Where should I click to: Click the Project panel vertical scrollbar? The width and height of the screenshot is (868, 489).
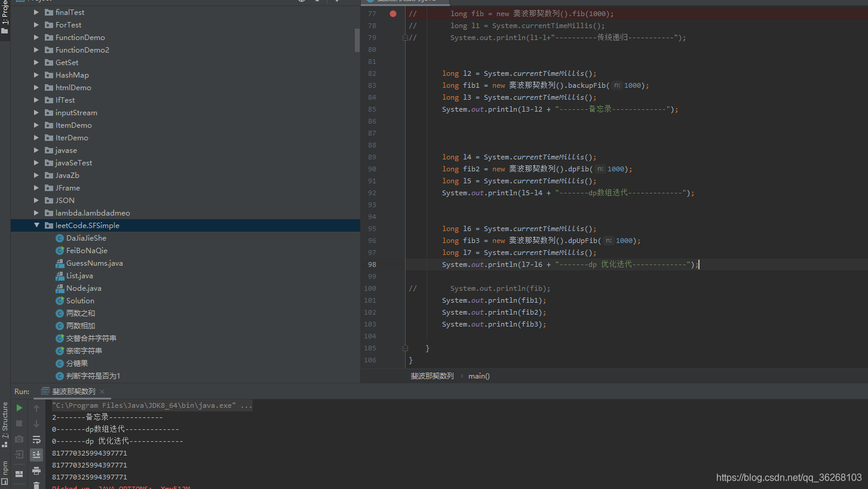pos(357,40)
